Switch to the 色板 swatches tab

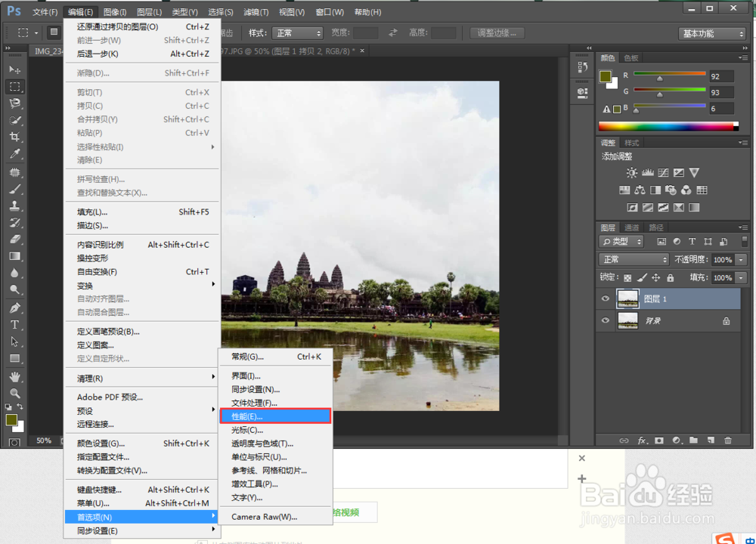tap(631, 58)
